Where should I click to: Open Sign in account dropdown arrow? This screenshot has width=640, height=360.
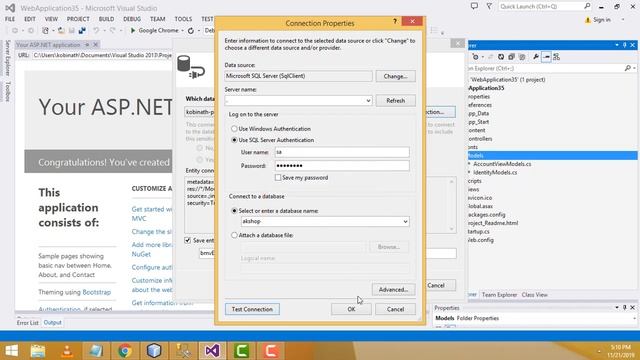[x=623, y=20]
